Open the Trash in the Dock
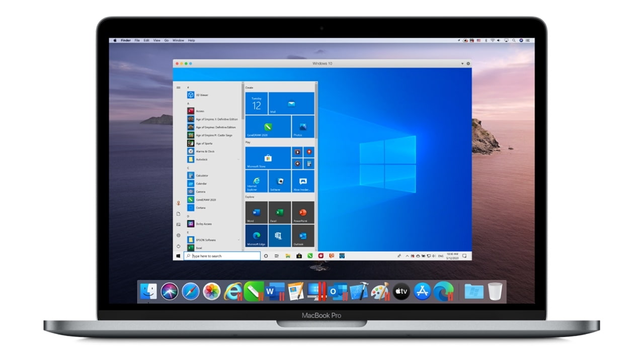Viewport: 644px width, 362px height. [x=495, y=291]
